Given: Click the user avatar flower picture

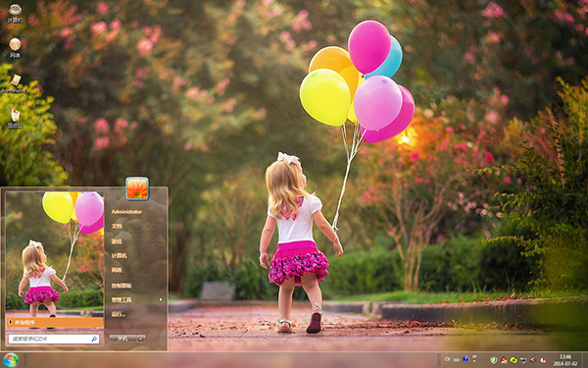Looking at the screenshot, I should [137, 188].
